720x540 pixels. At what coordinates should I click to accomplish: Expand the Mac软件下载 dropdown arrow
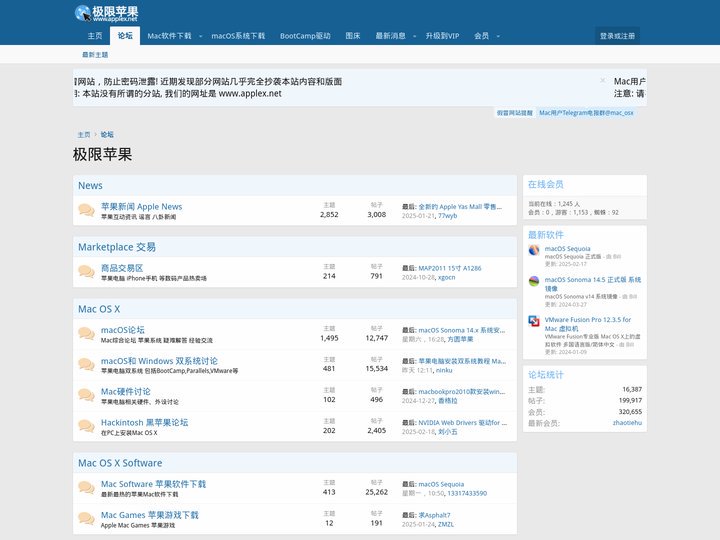click(x=201, y=36)
